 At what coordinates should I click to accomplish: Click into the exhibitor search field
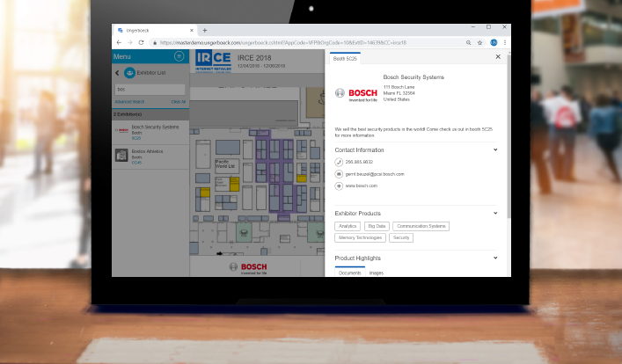click(x=150, y=89)
